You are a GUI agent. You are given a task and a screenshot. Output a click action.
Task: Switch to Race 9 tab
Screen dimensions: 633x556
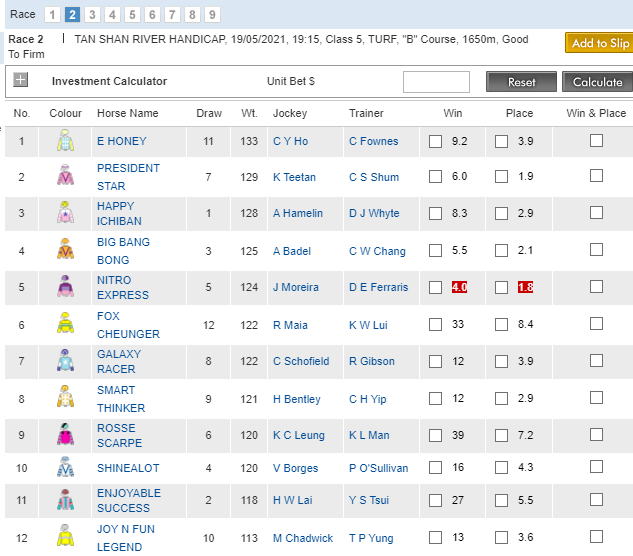point(212,15)
